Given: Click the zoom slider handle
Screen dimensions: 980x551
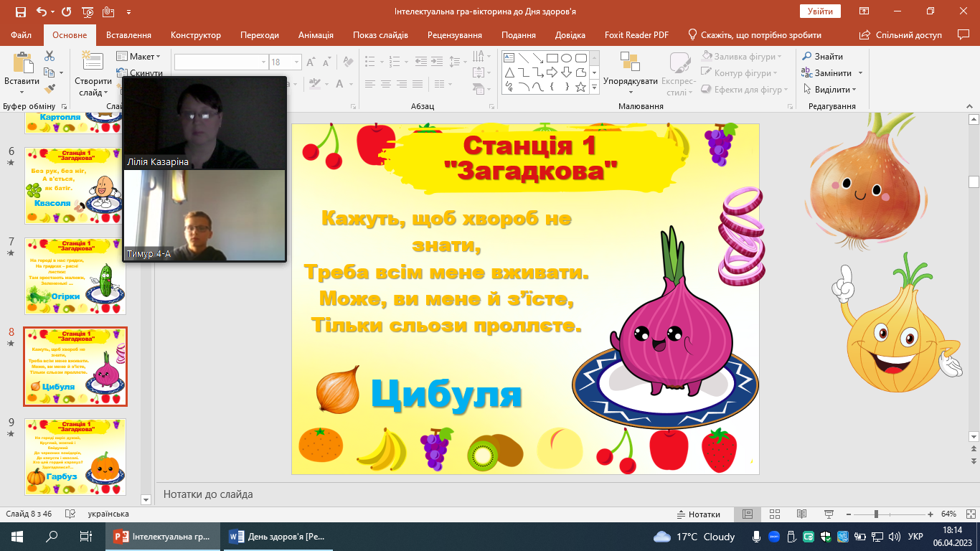Looking at the screenshot, I should click(x=876, y=514).
